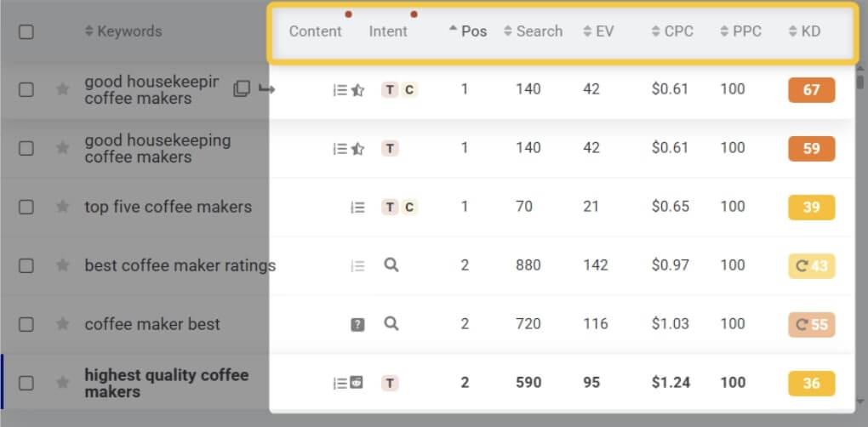Click the $1.03 CPC value
This screenshot has height=427, width=868.
pos(671,324)
